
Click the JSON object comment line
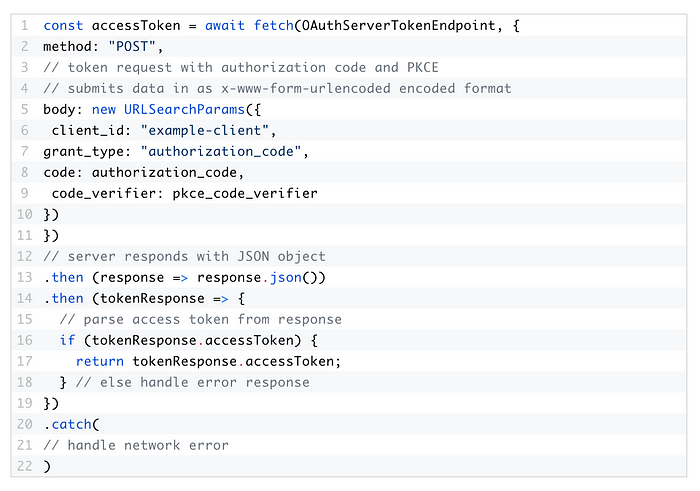184,256
